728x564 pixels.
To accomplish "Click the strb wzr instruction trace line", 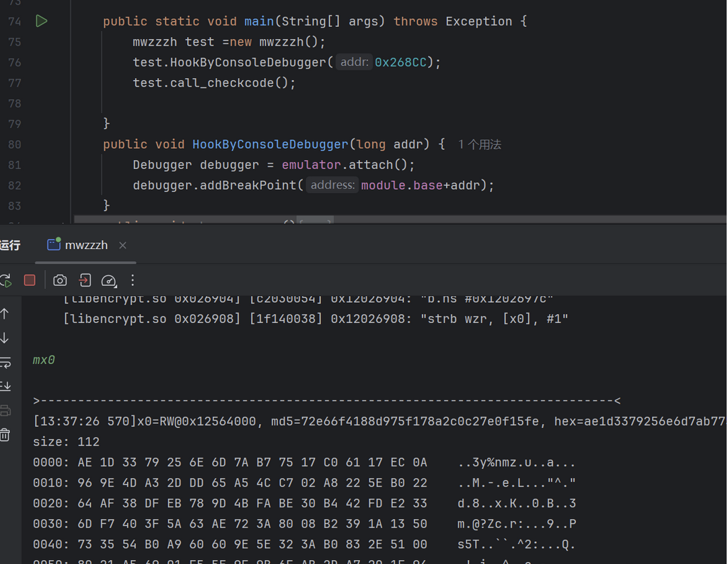I will click(316, 319).
